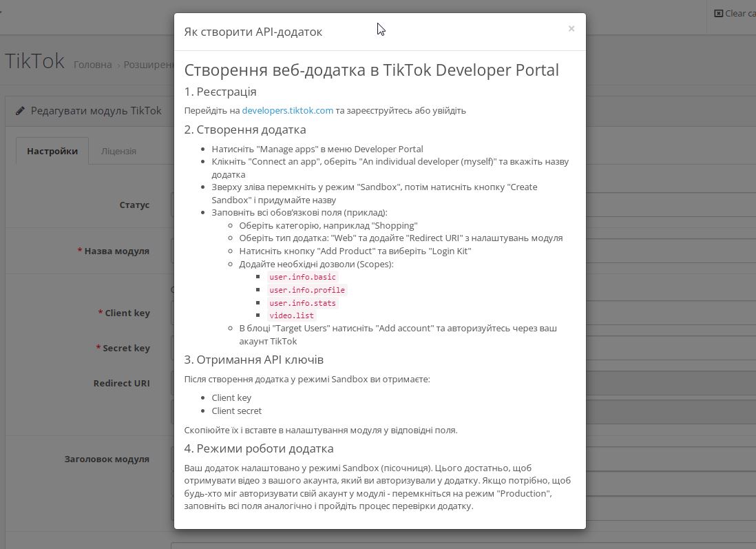Click the Secret key form label

(126, 349)
